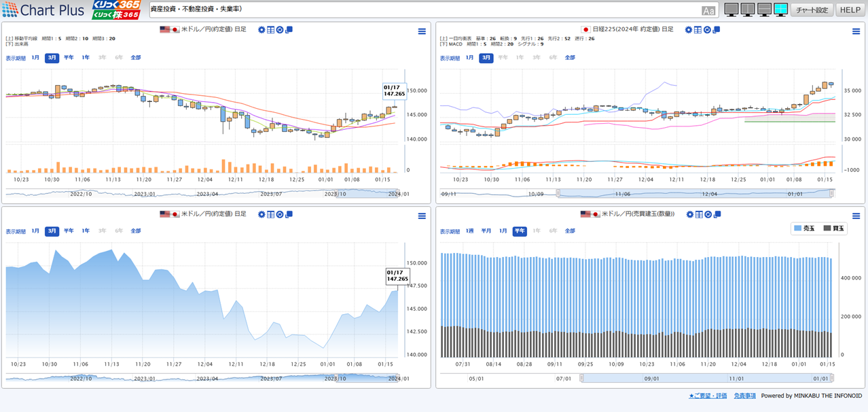Open 免責事項 disclaimer link
The height and width of the screenshot is (412, 868).
[744, 396]
